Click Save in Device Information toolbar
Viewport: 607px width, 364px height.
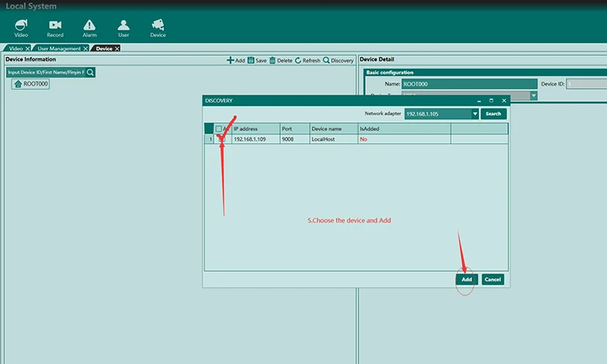257,61
